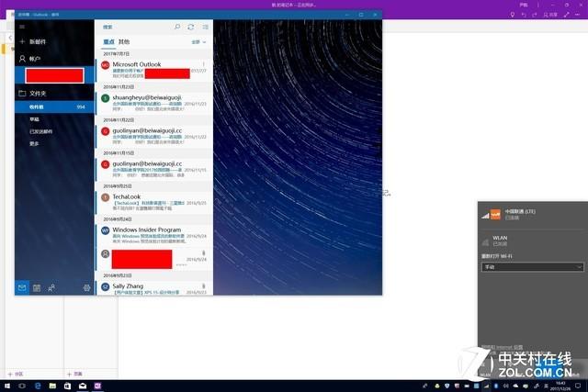Open email from shuangheyu@beiwaiguoji
The width and height of the screenshot is (588, 392).
point(154,103)
